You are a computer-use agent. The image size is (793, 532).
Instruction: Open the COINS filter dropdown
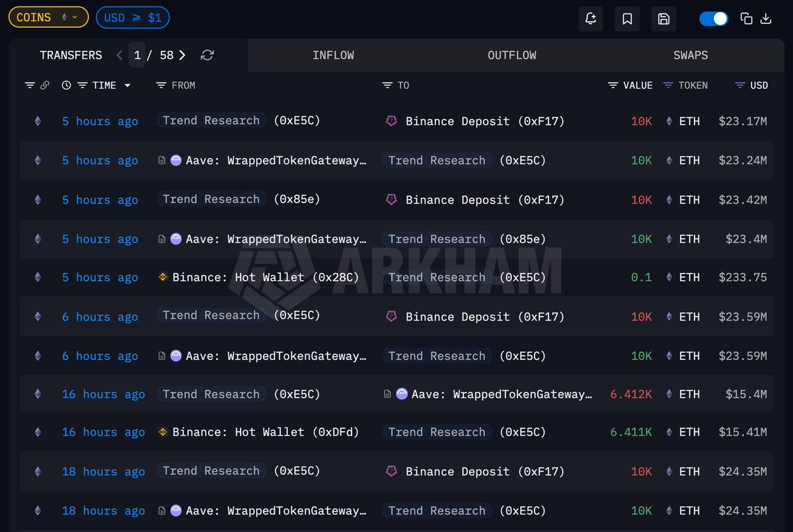pyautogui.click(x=48, y=17)
